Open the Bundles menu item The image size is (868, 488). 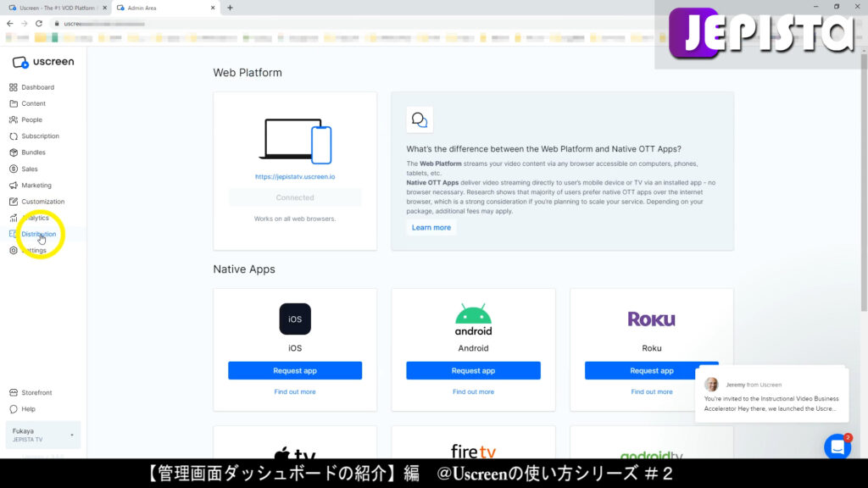click(x=33, y=152)
